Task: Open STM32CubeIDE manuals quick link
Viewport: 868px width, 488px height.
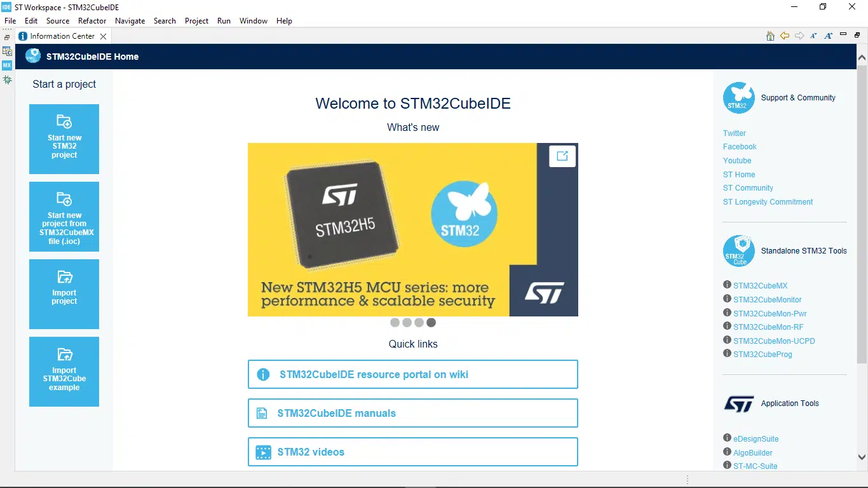Action: pyautogui.click(x=413, y=413)
